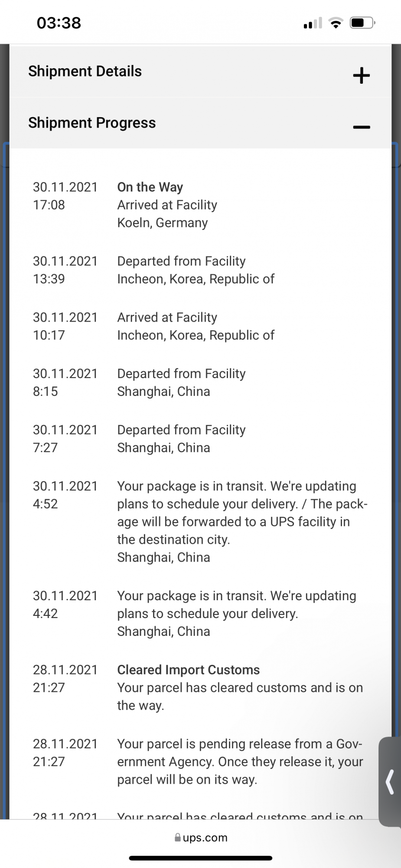
Task: Expand Shipment Details with plus icon
Action: (361, 76)
